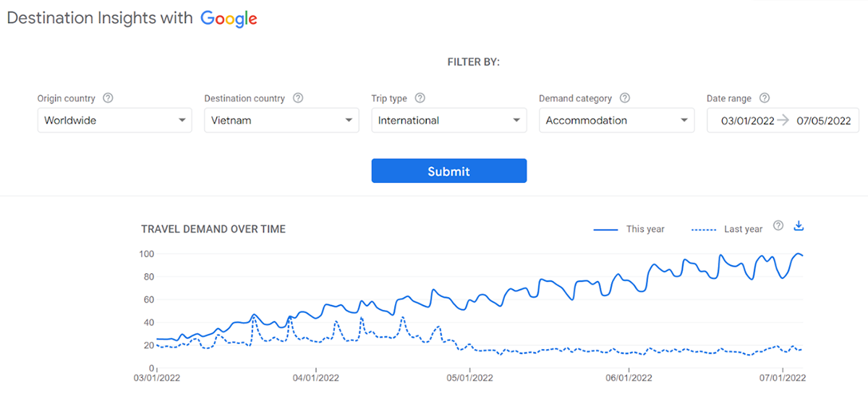Toggle the Last year legend line
868x409 pixels.
point(727,229)
